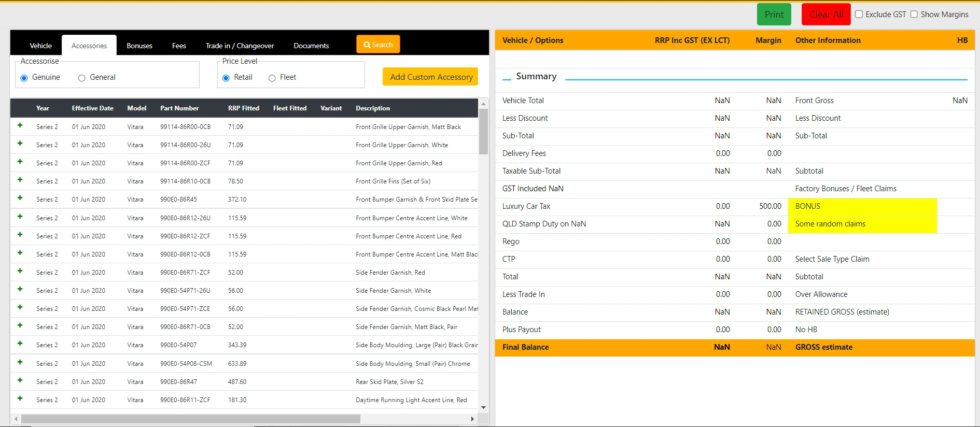
Task: Click the 500.00 Luxury Car Tax margin value
Action: (770, 206)
